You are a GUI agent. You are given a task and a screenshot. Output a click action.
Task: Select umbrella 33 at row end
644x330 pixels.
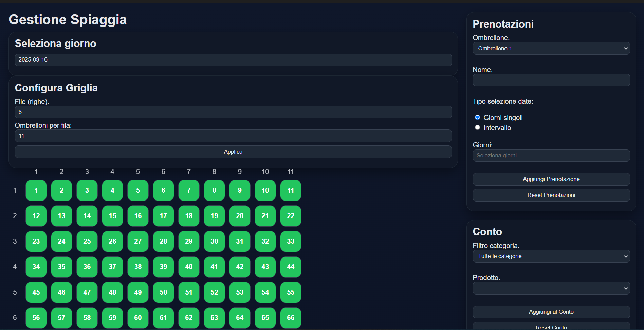(291, 241)
